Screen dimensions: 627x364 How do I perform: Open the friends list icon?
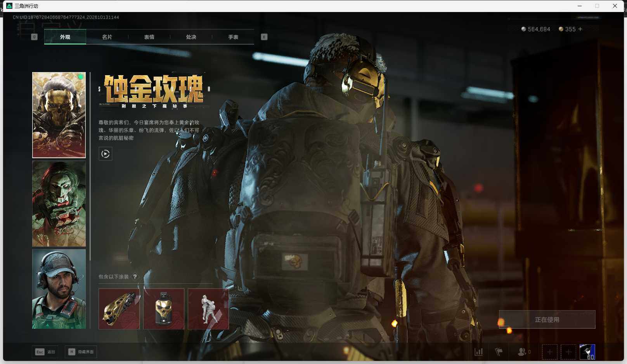tap(522, 352)
